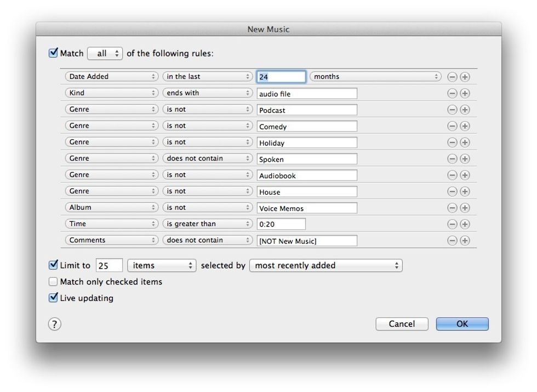Remove the Date Added rule with minus icon
The height and width of the screenshot is (392, 537).
pyautogui.click(x=452, y=77)
